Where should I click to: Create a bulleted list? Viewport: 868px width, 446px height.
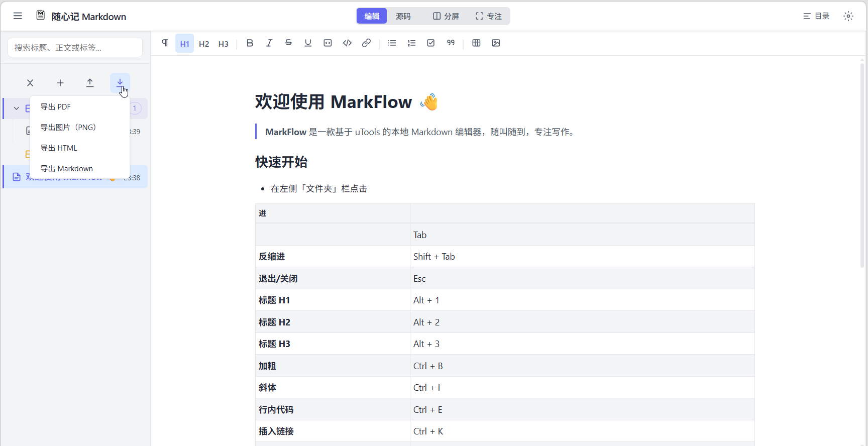(392, 43)
